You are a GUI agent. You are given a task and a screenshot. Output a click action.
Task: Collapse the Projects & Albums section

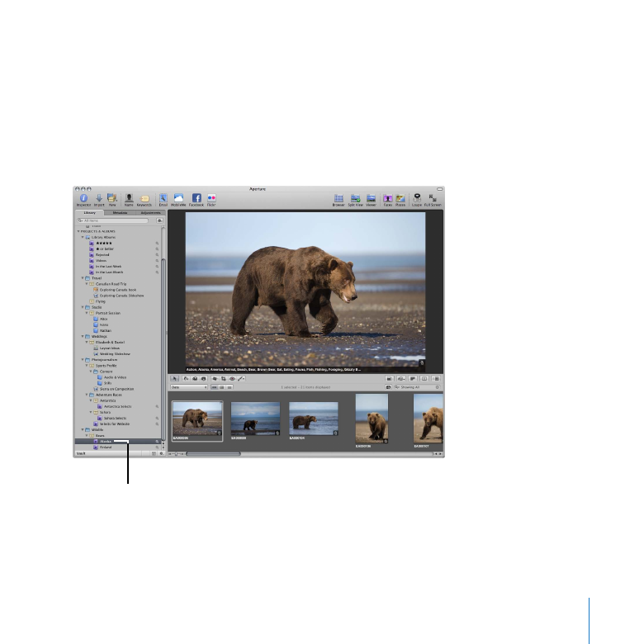coord(78,231)
